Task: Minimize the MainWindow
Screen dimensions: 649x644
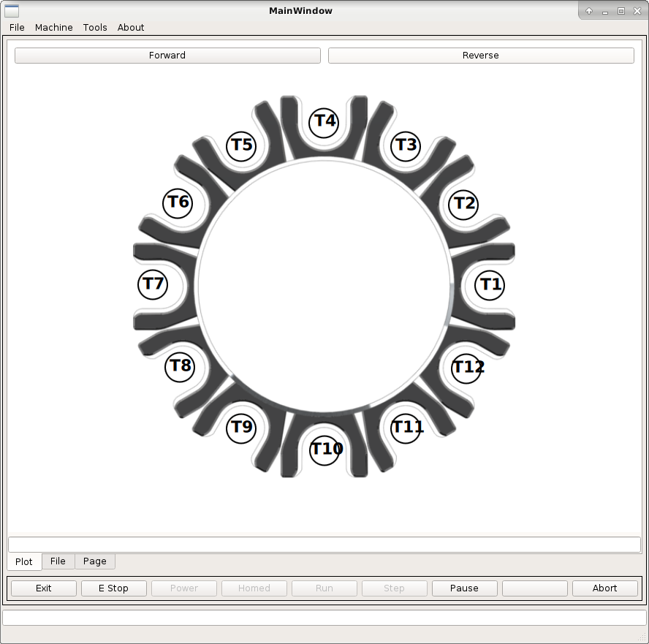Action: [x=605, y=12]
